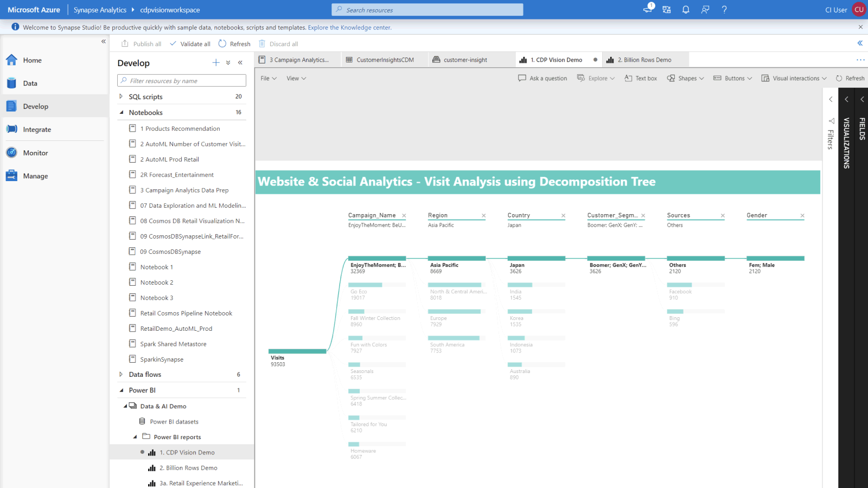Viewport: 868px width, 488px height.
Task: Refresh the report visuals
Action: pyautogui.click(x=850, y=79)
